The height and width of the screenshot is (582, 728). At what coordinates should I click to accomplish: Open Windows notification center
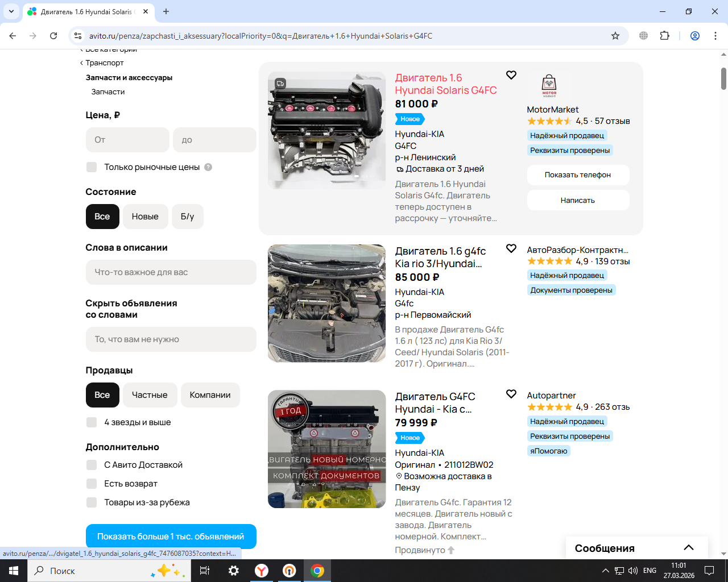click(709, 571)
